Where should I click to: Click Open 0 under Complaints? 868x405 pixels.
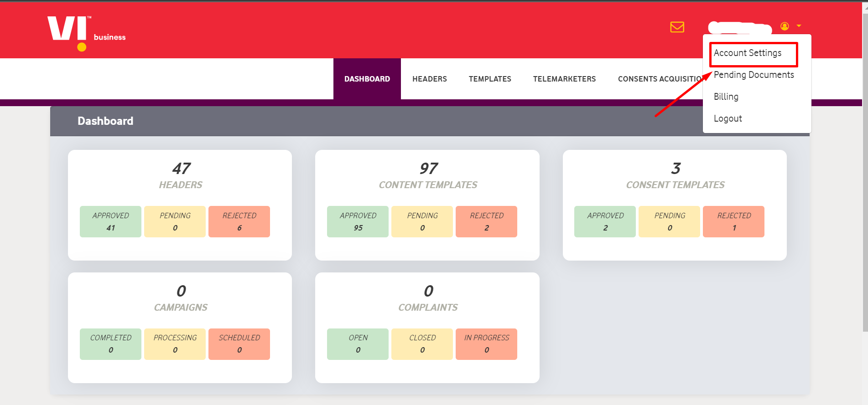pos(358,344)
